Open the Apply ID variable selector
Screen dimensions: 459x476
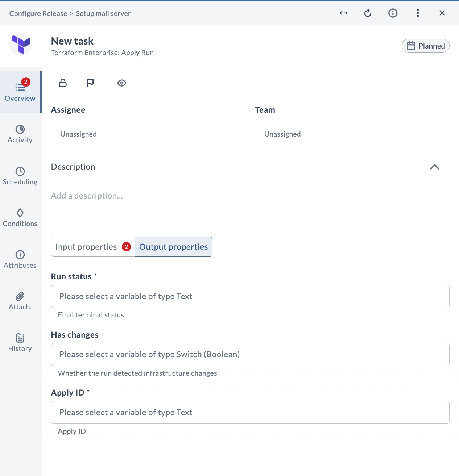click(250, 412)
